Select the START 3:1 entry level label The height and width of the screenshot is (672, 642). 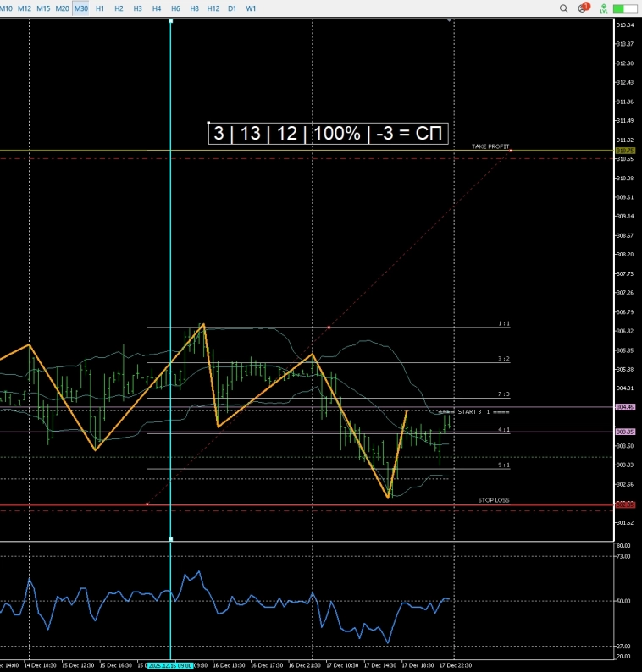point(484,412)
